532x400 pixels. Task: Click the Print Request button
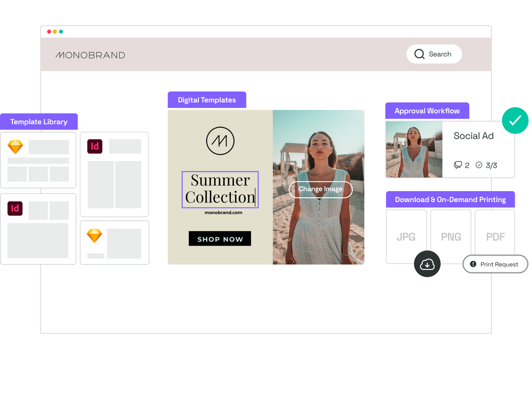tap(495, 264)
